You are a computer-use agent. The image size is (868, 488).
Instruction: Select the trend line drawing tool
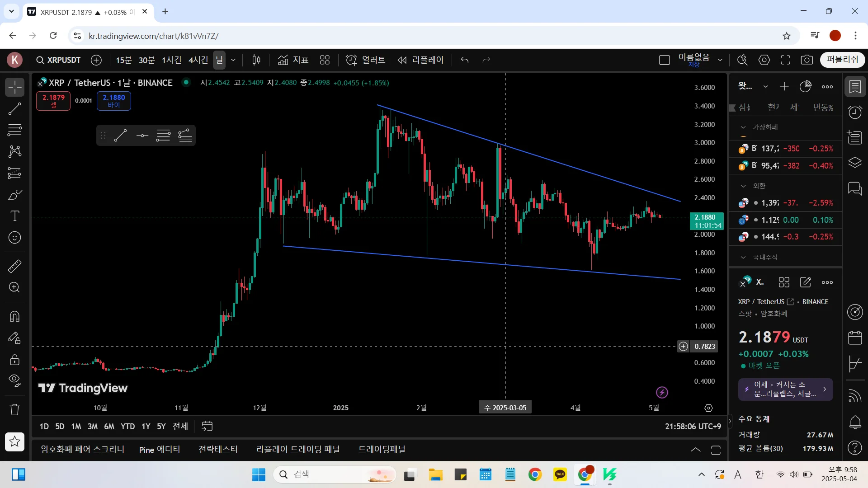click(x=14, y=108)
